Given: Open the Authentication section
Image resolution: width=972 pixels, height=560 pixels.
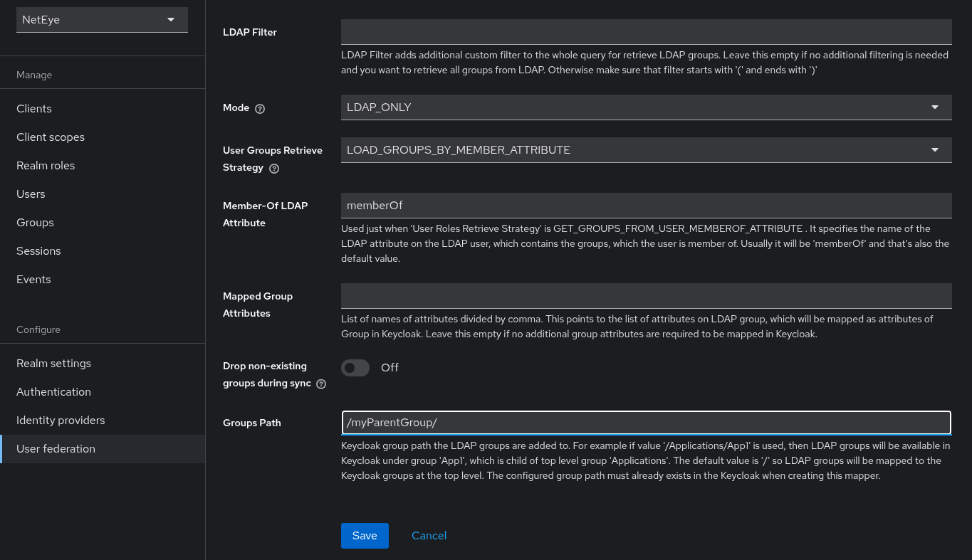Looking at the screenshot, I should (53, 391).
